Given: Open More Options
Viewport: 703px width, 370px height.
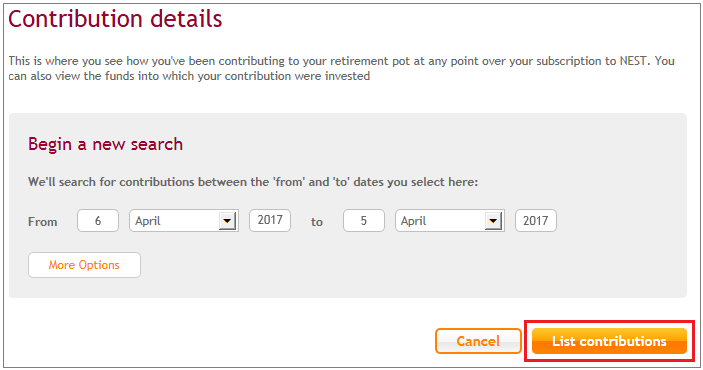Looking at the screenshot, I should pos(84,265).
